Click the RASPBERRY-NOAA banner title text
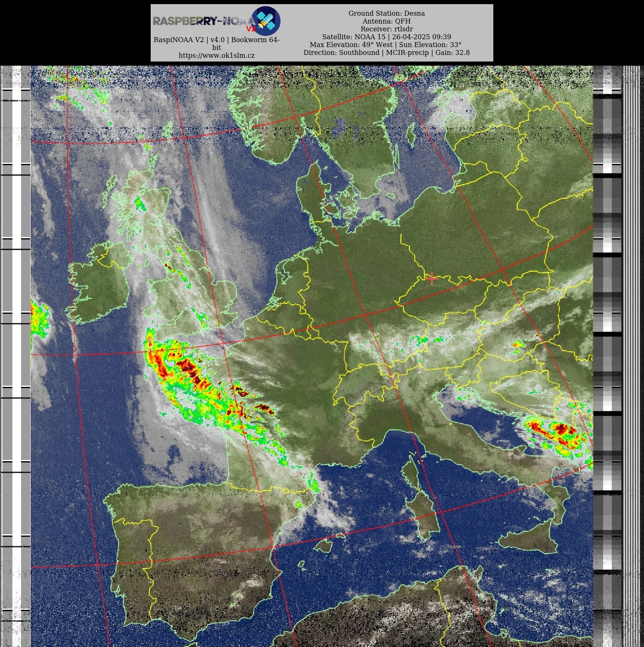The width and height of the screenshot is (644, 647). [x=205, y=21]
